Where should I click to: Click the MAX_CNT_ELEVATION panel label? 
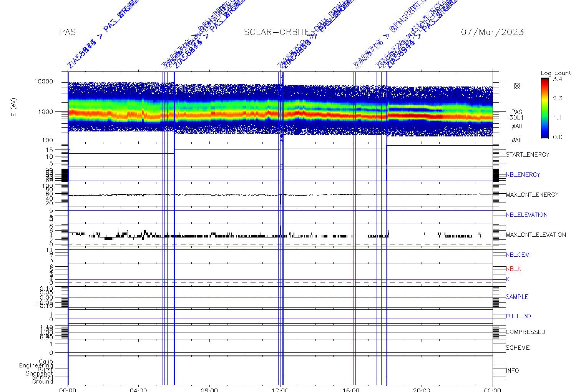[x=536, y=235]
